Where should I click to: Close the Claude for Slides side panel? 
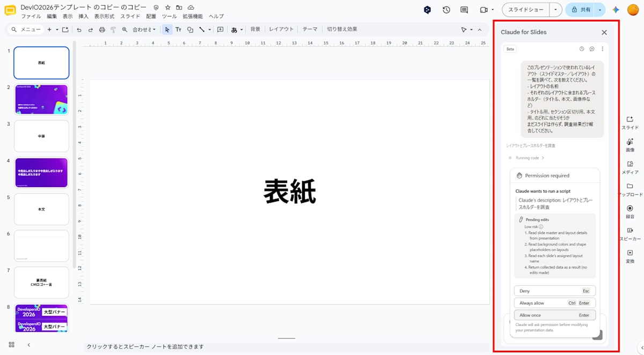[x=604, y=32]
